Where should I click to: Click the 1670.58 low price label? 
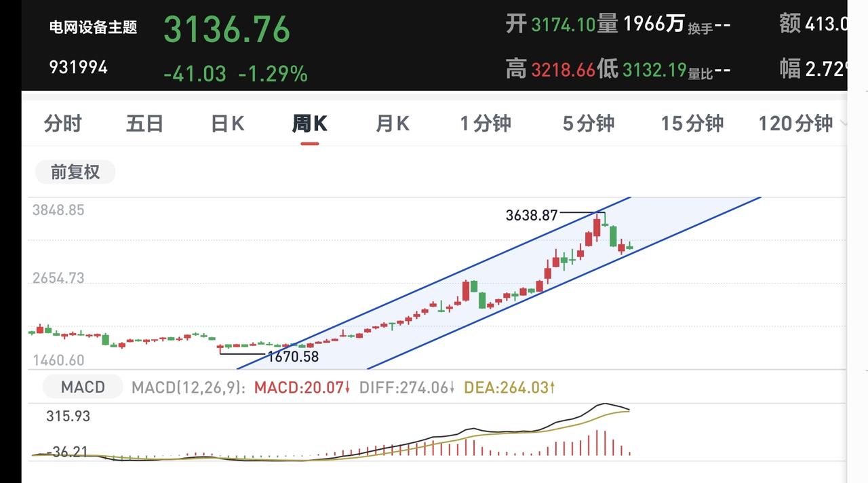(x=293, y=356)
